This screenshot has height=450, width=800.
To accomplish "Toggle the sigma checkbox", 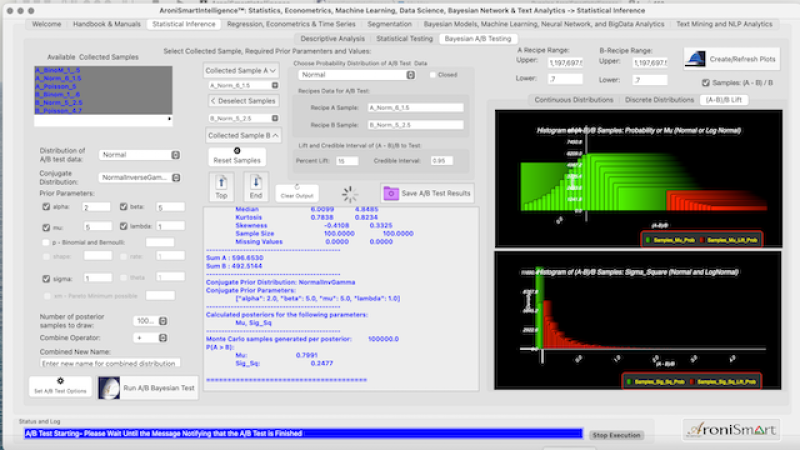I will 46,279.
